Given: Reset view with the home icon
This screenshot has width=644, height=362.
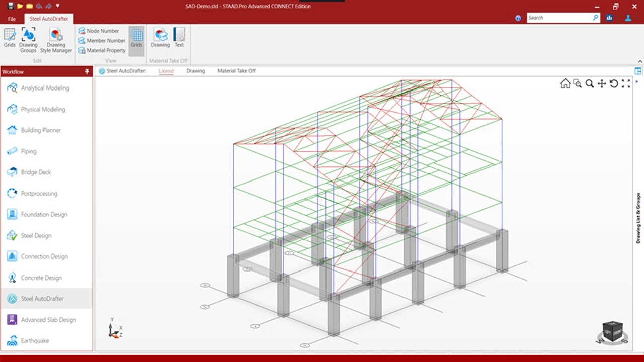Looking at the screenshot, I should click(565, 84).
